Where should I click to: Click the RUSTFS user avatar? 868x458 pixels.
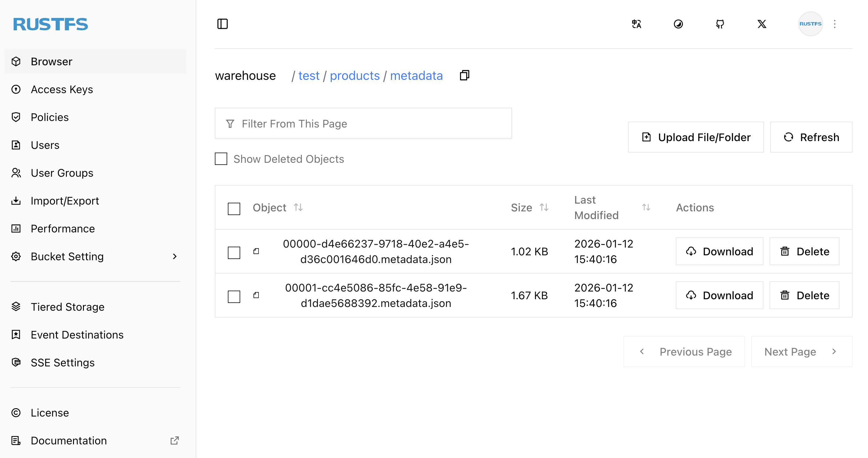[810, 24]
